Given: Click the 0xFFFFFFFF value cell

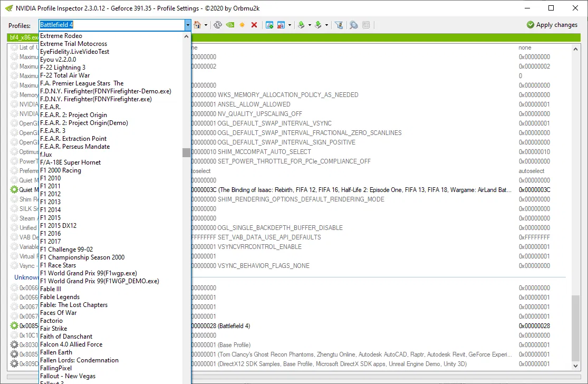Looking at the screenshot, I should click(534, 237).
